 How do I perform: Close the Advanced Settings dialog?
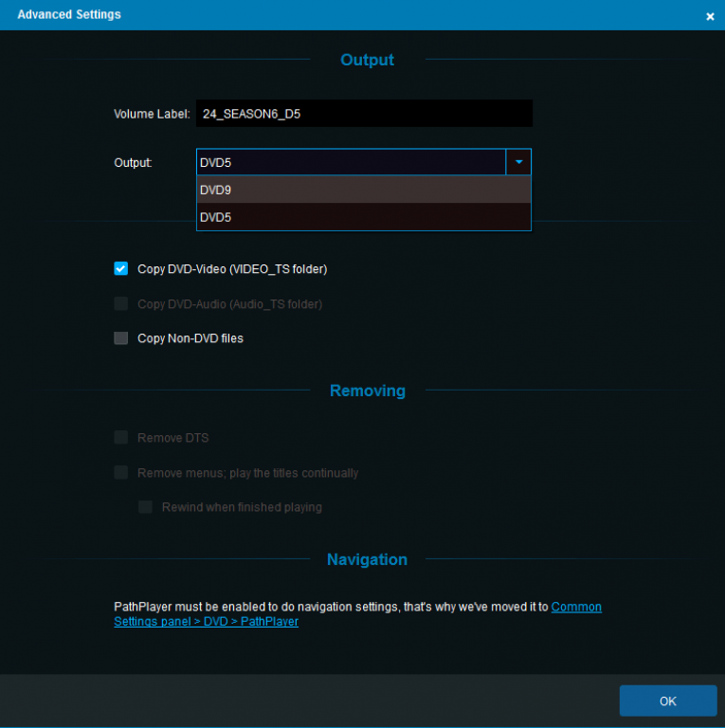pos(710,17)
